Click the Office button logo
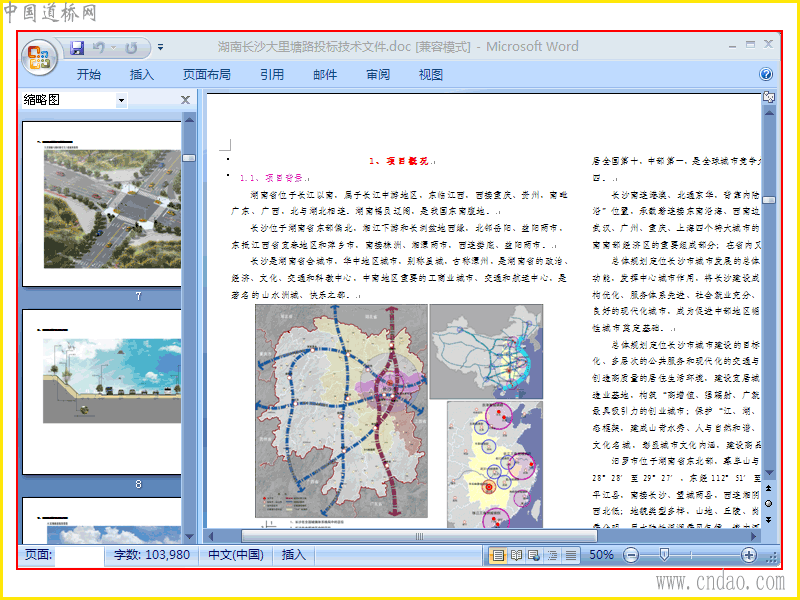800x600 pixels. click(x=39, y=57)
